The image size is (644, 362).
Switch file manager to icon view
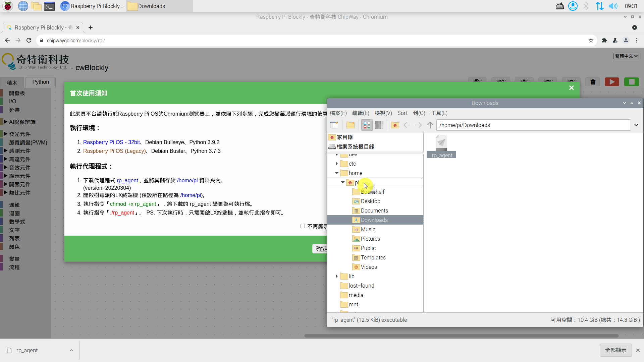tap(367, 125)
